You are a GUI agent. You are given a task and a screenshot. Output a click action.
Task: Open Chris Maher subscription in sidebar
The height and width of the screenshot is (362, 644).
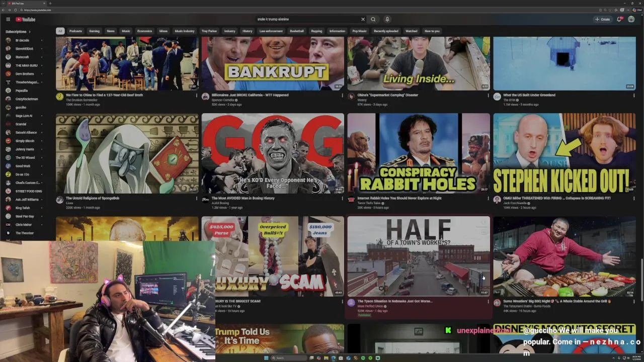(x=23, y=225)
